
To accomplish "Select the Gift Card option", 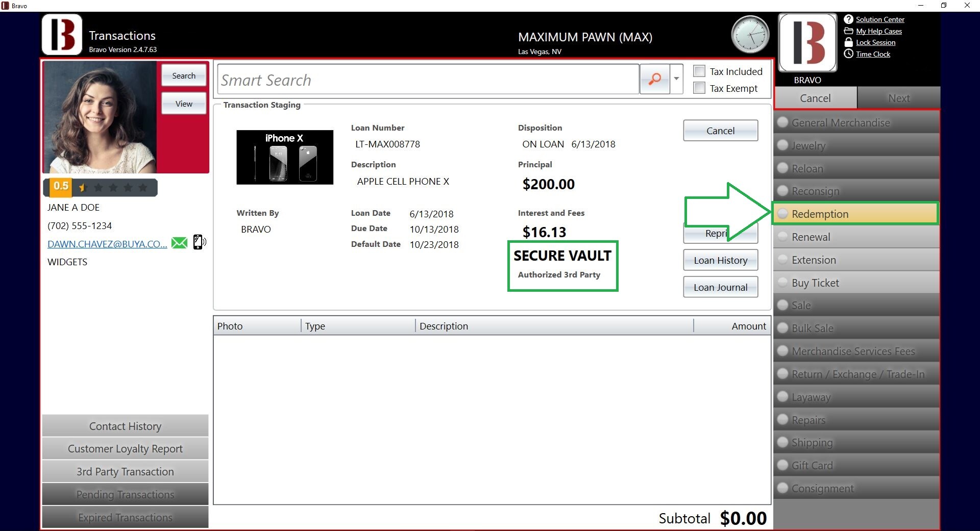I will click(x=856, y=465).
